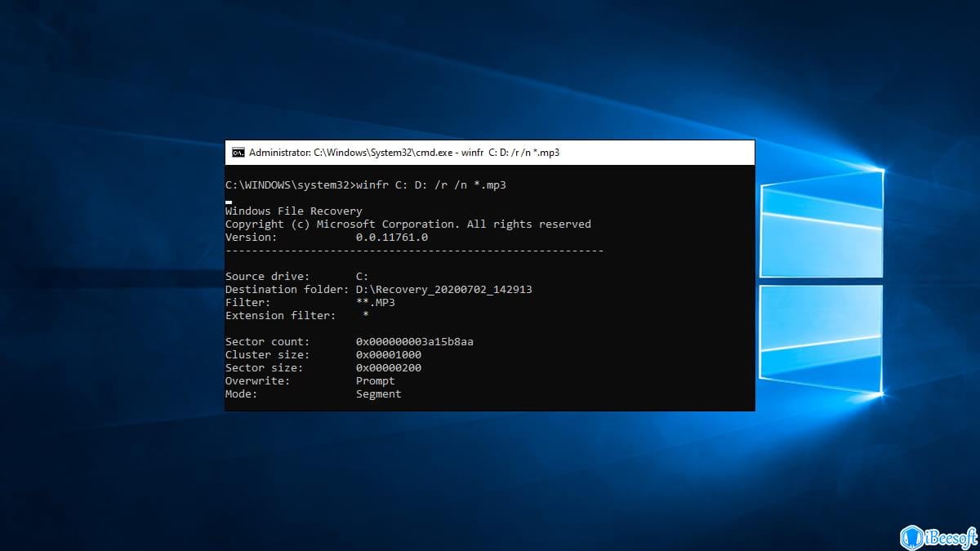Click the 'Extension filter:' label
This screenshot has height=551, width=980.
[280, 316]
